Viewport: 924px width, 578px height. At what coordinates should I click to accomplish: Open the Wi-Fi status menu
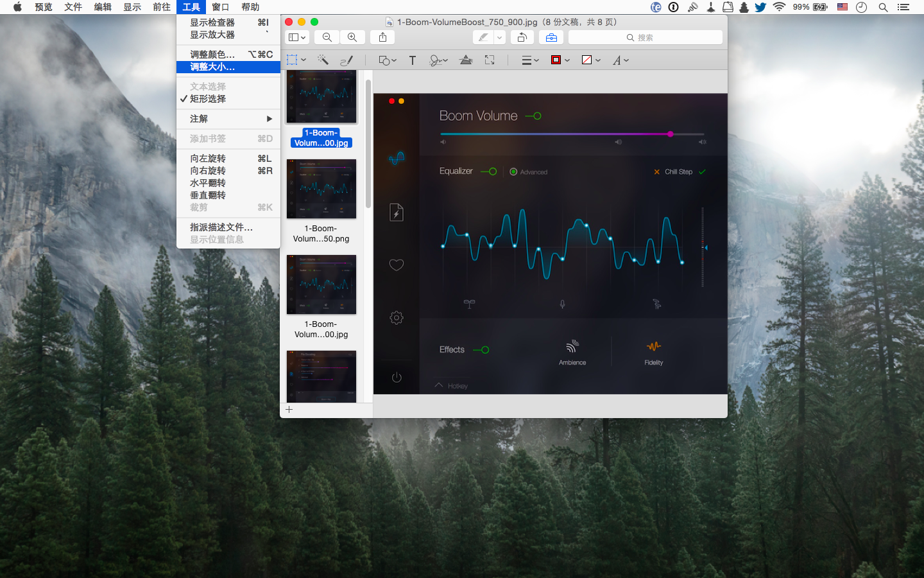779,7
